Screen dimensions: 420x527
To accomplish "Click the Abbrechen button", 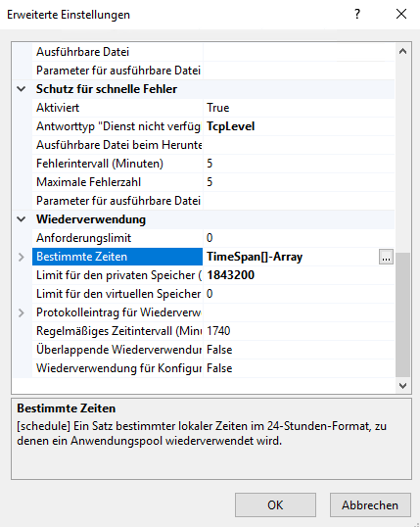I will 370,504.
